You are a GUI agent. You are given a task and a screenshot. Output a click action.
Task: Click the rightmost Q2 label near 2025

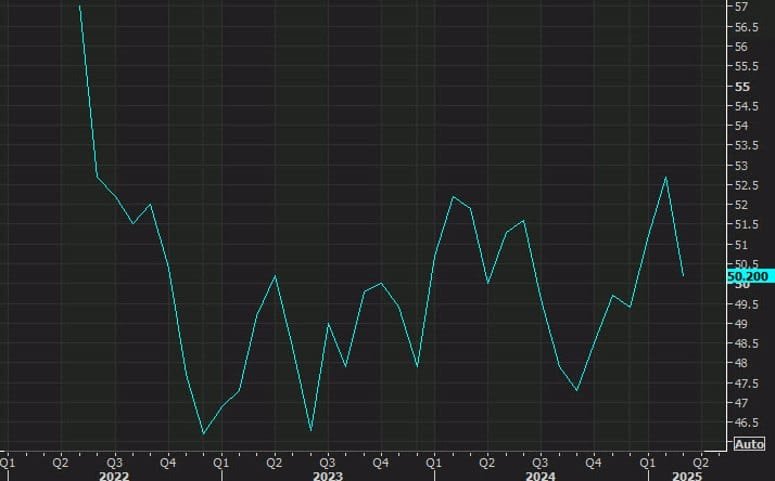700,462
